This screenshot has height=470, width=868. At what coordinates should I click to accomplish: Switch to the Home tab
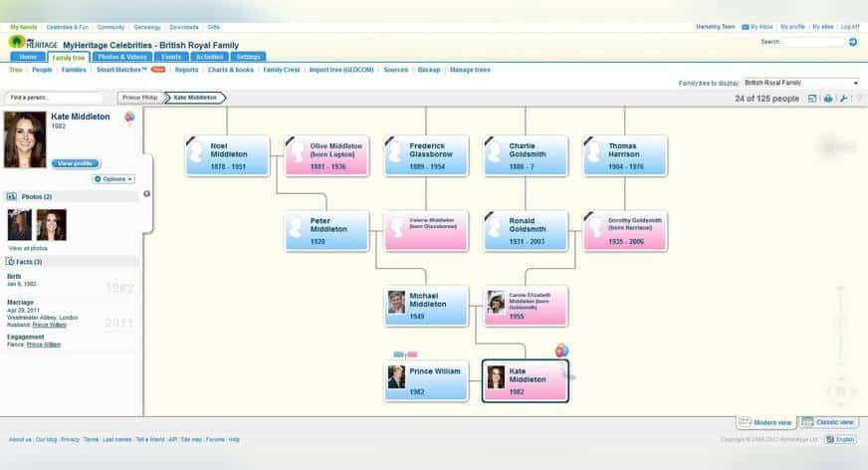point(28,57)
